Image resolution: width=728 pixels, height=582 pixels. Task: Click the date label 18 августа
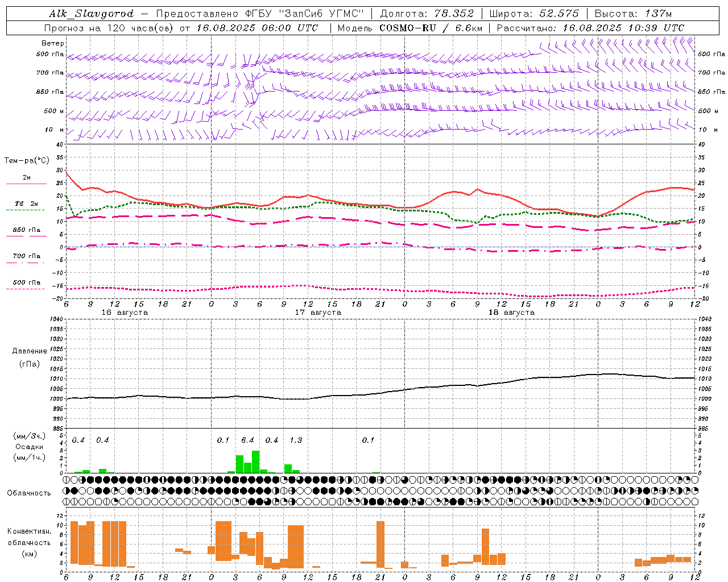(x=511, y=313)
